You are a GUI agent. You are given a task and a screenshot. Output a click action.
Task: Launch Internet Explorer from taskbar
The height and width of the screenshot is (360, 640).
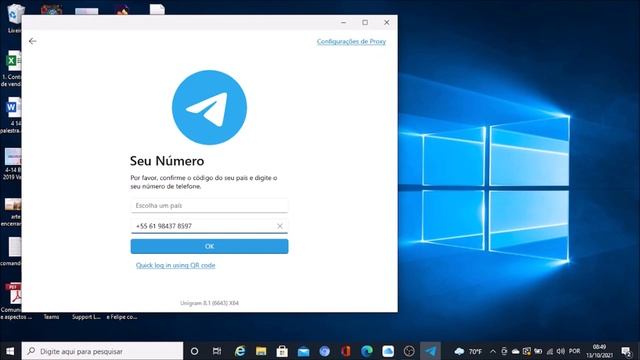coord(240,351)
